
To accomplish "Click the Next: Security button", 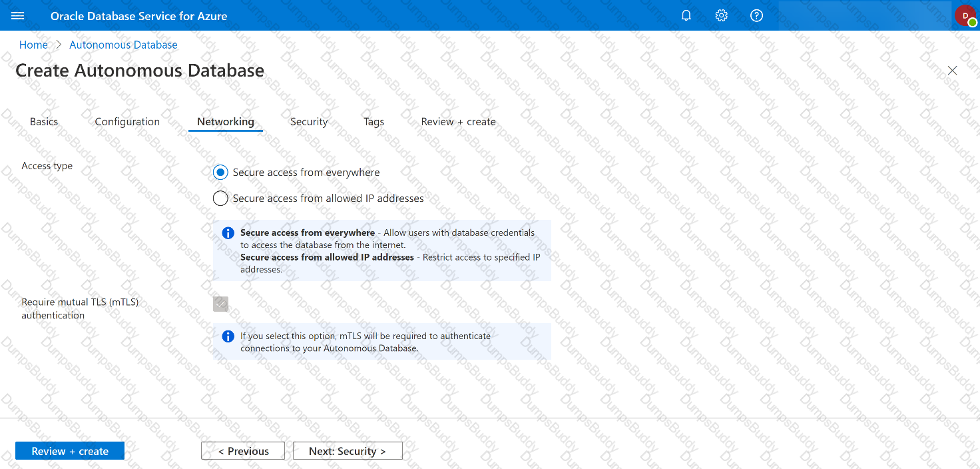I will point(348,451).
